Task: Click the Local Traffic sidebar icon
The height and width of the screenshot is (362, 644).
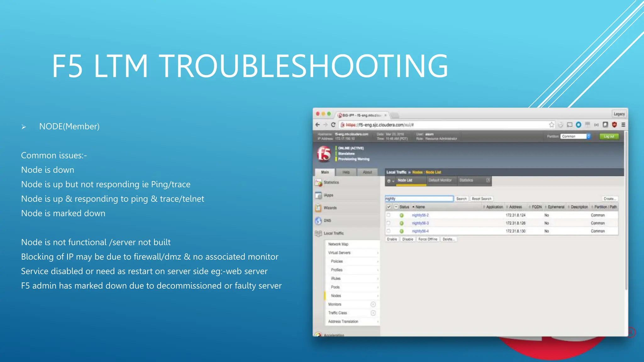Action: (318, 233)
